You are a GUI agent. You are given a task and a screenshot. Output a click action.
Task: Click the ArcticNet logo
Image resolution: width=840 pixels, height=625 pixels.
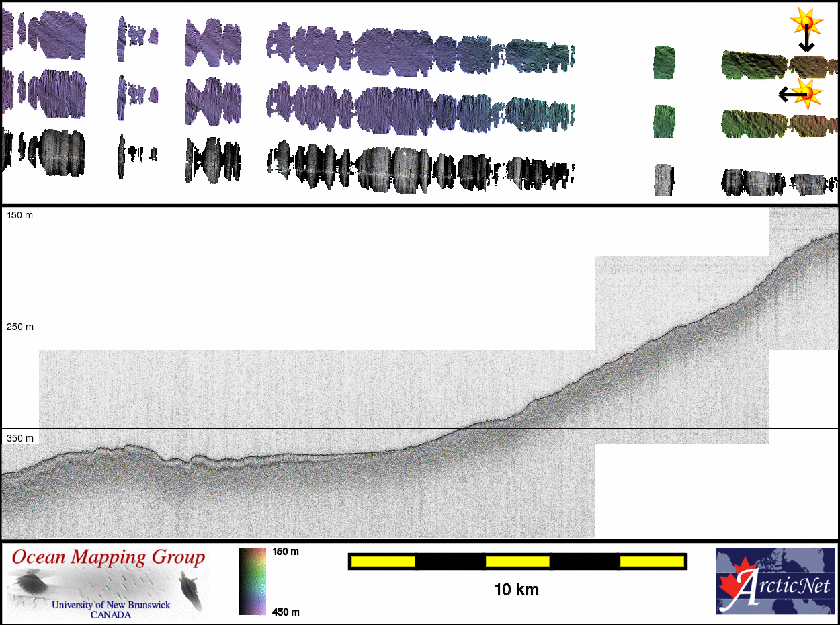point(775,581)
